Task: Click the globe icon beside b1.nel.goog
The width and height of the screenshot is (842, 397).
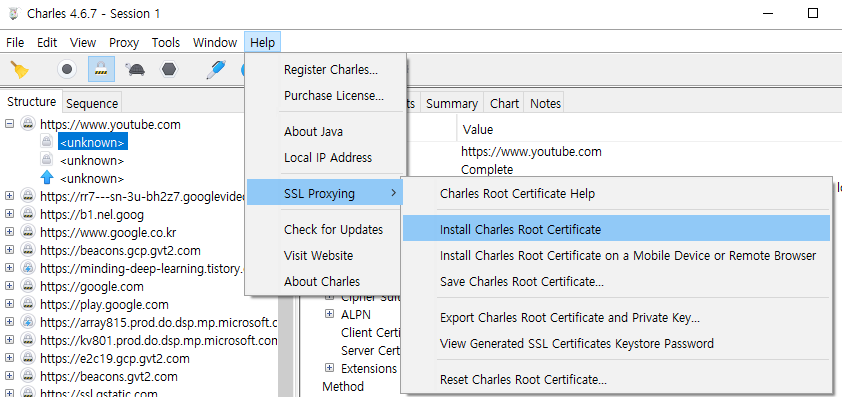Action: [27, 214]
